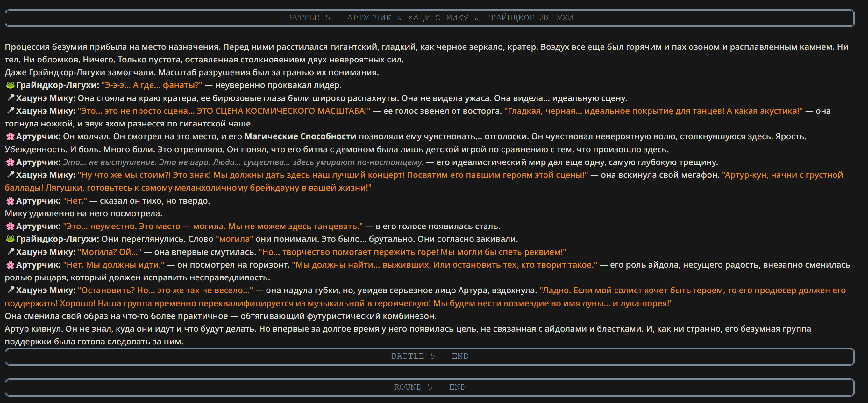
Task: Click quote "Остановить? Но… это же так не весело…"
Action: point(166,290)
